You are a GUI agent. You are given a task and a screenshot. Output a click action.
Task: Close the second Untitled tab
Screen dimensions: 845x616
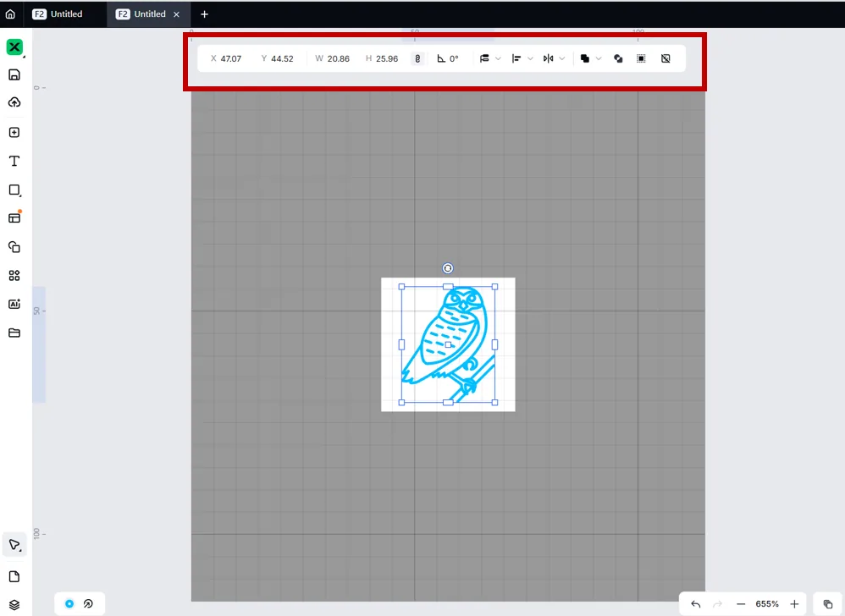click(176, 14)
